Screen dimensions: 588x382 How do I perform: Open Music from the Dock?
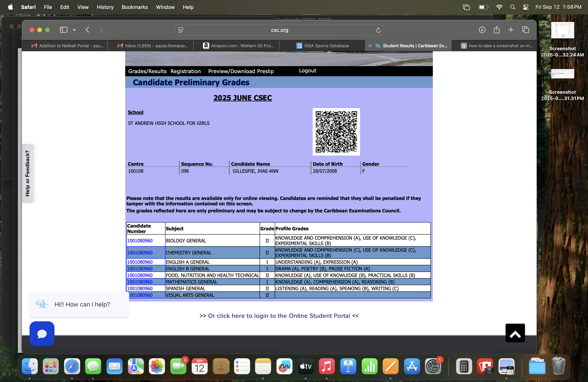pos(327,366)
